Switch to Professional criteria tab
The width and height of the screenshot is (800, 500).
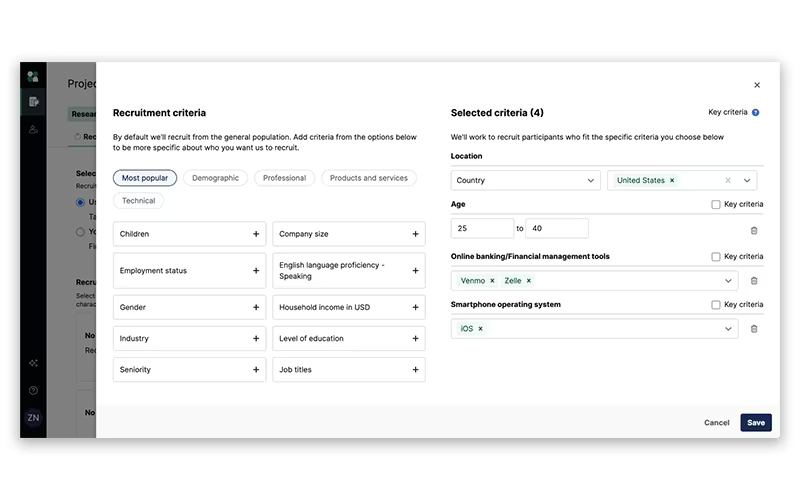pos(284,178)
